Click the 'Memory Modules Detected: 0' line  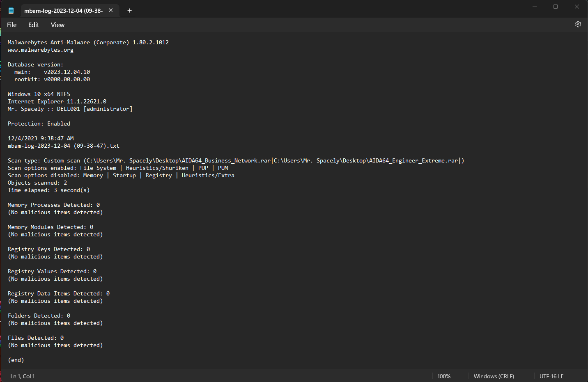pos(51,227)
